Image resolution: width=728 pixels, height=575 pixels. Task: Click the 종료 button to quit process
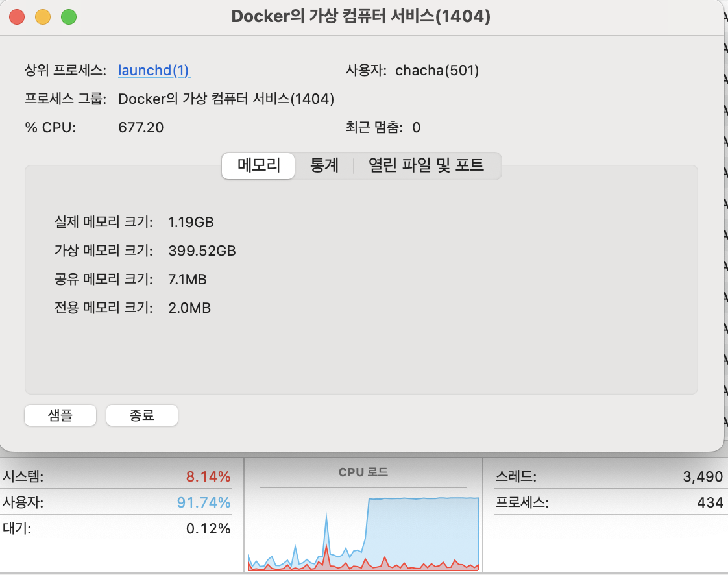tap(142, 415)
